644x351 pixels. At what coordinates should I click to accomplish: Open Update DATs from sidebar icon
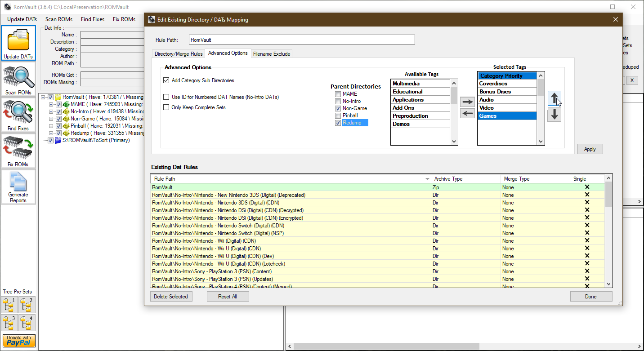(x=18, y=44)
